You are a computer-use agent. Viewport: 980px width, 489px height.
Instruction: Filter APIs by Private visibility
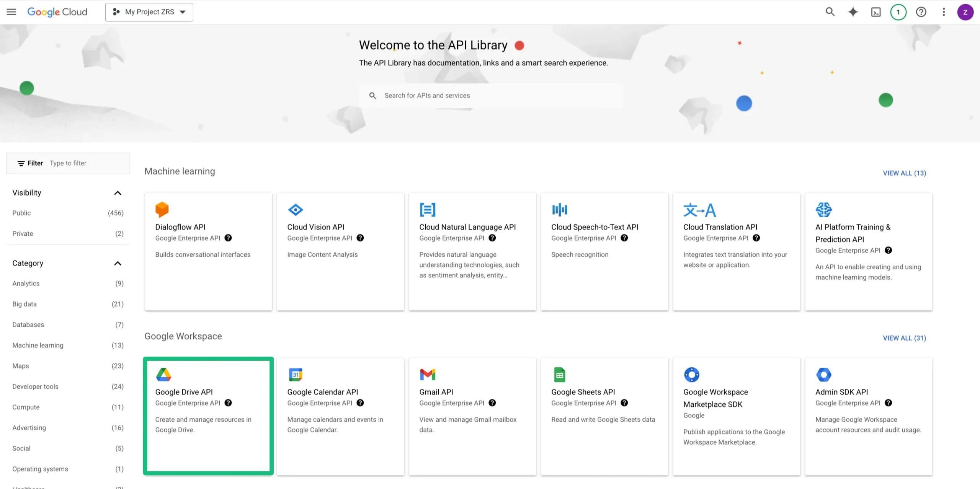[23, 233]
